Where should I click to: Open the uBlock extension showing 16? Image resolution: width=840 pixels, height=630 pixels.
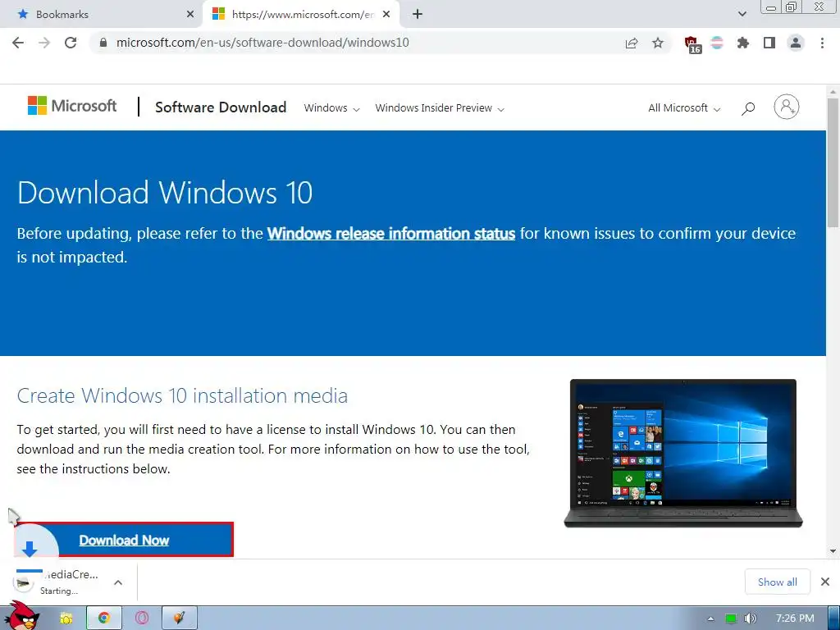tap(692, 44)
